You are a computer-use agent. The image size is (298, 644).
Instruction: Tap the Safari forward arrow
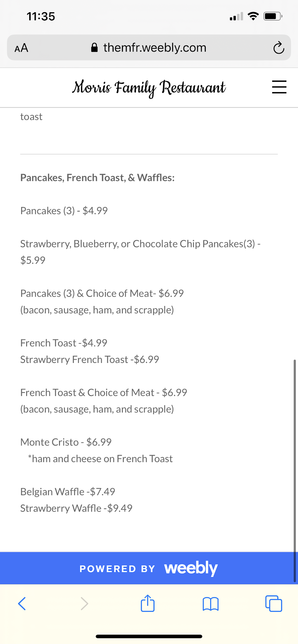[x=84, y=603]
